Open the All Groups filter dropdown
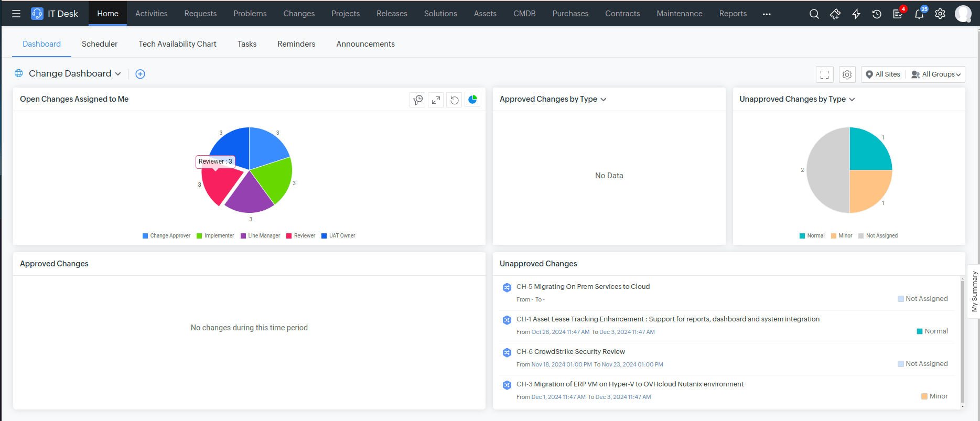 coord(937,74)
